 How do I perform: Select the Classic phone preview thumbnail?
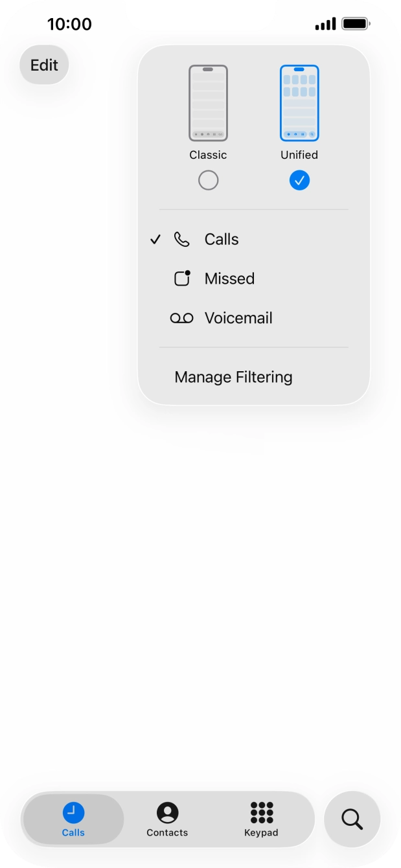pos(208,102)
